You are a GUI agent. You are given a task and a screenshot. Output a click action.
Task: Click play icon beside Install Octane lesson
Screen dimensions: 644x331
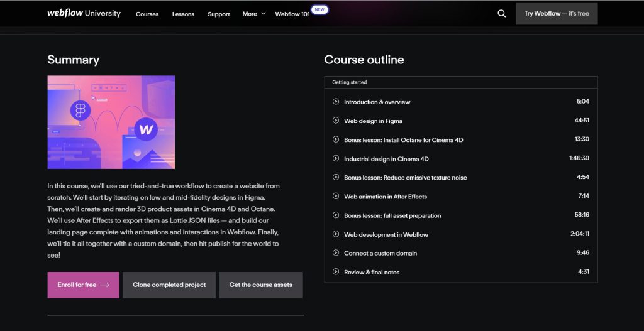coord(336,139)
